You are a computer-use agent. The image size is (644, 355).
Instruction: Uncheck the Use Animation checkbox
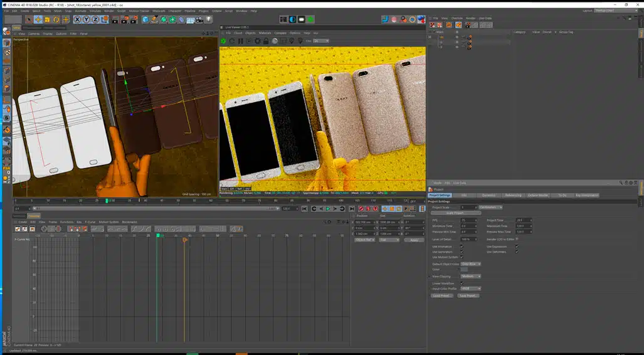[462, 246]
